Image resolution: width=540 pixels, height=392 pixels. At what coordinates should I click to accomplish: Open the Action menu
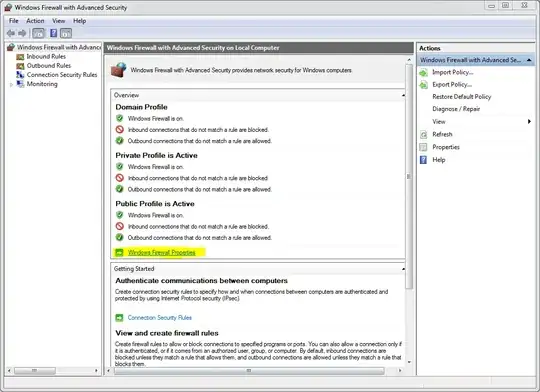(35, 21)
